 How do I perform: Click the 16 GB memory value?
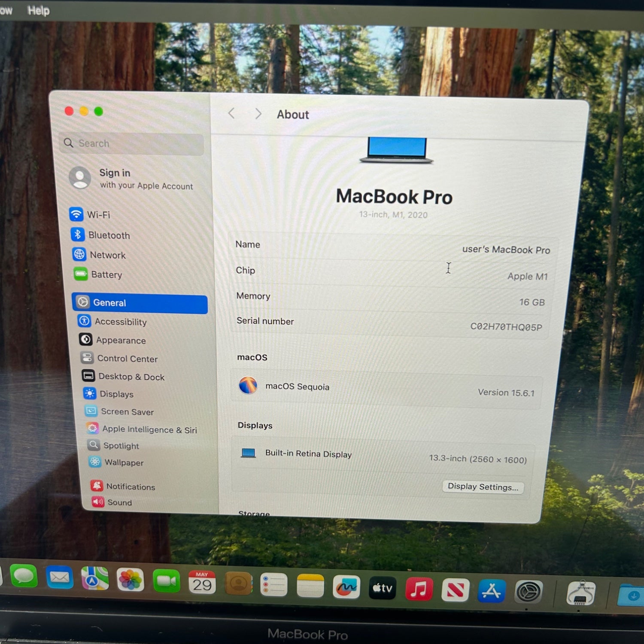coord(532,302)
